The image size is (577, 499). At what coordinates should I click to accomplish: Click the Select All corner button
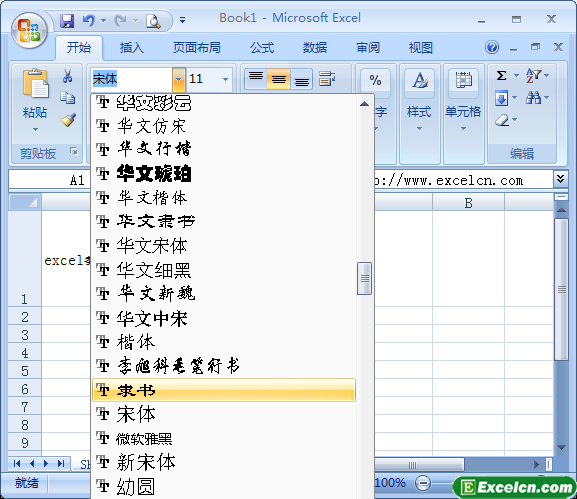[25, 202]
